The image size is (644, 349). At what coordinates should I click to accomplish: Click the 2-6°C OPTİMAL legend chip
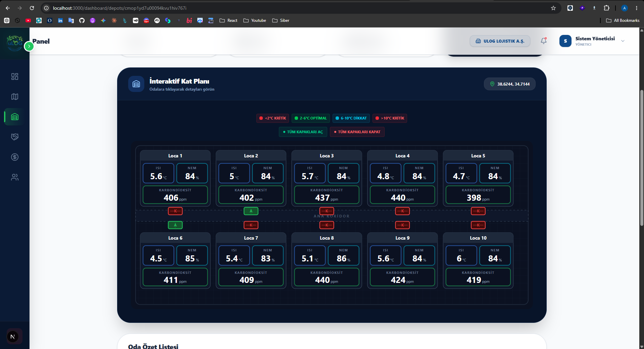click(x=311, y=118)
